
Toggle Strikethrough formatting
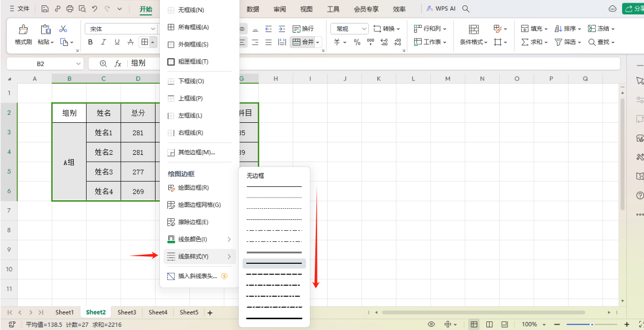(131, 42)
